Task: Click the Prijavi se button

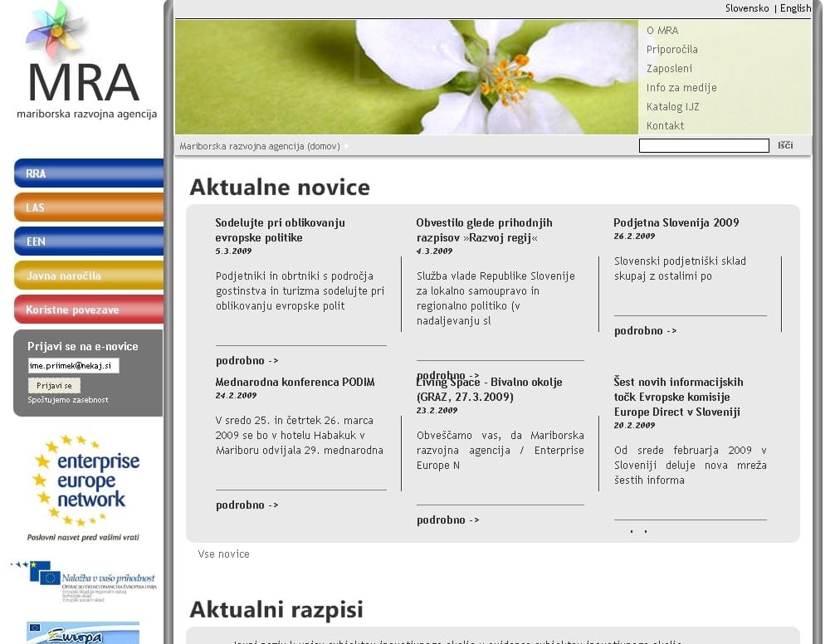Action: [x=54, y=385]
